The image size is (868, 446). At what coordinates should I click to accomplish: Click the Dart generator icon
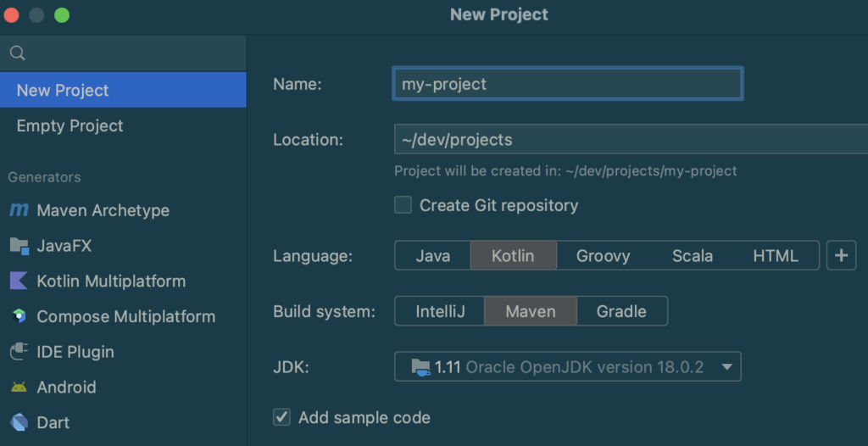coord(19,422)
